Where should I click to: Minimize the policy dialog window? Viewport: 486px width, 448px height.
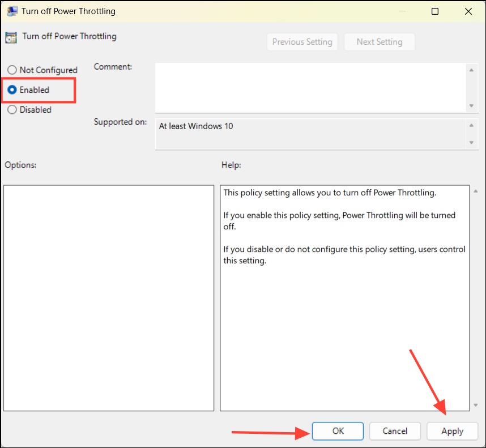(402, 11)
